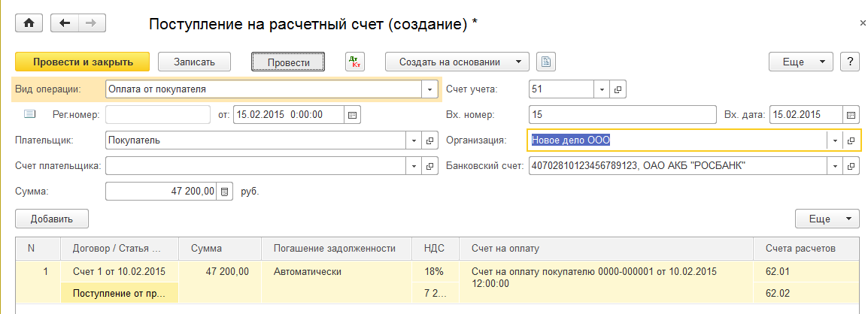Click the НДС column header
868x314 pixels.
point(436,249)
